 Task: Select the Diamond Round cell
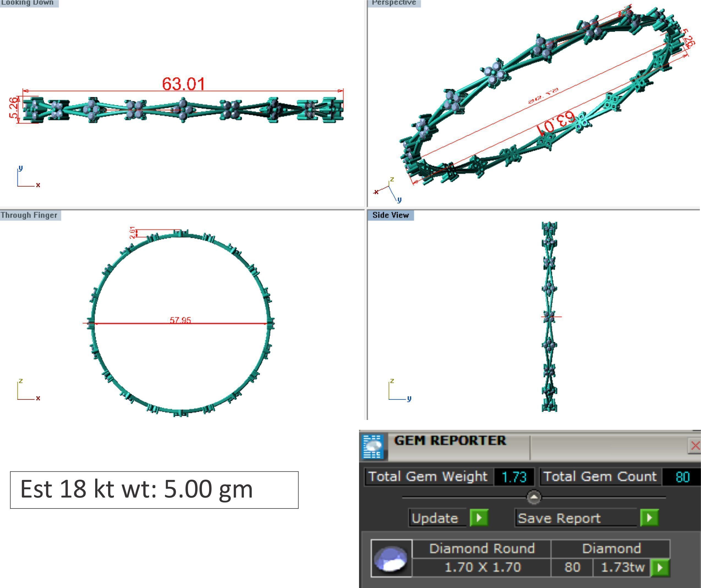click(x=481, y=549)
